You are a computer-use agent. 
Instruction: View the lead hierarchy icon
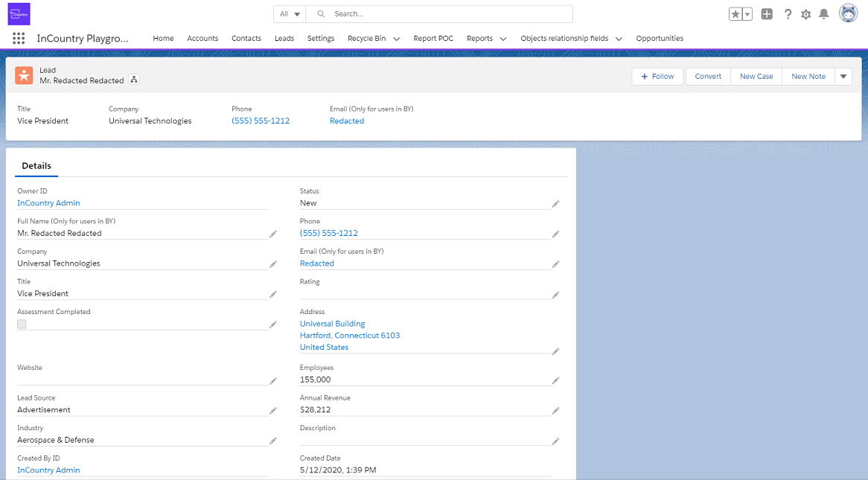tap(134, 80)
